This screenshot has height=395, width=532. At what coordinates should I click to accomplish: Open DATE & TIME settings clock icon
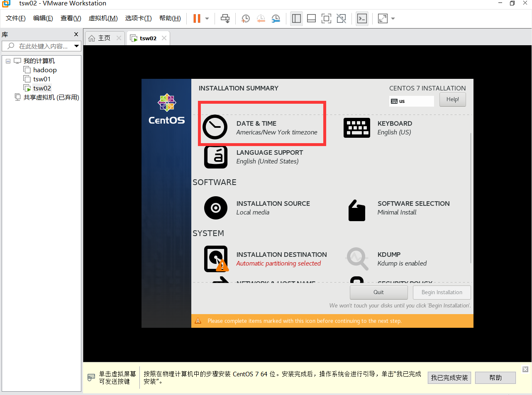215,127
